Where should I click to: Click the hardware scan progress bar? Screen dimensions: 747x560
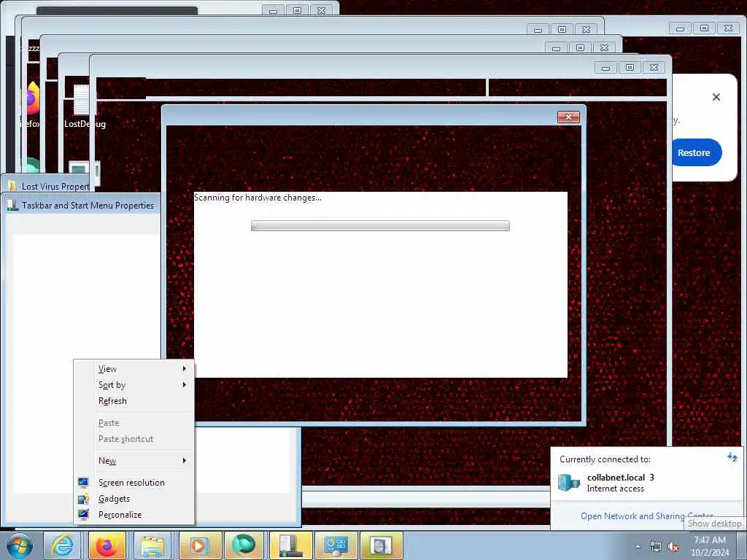[380, 225]
